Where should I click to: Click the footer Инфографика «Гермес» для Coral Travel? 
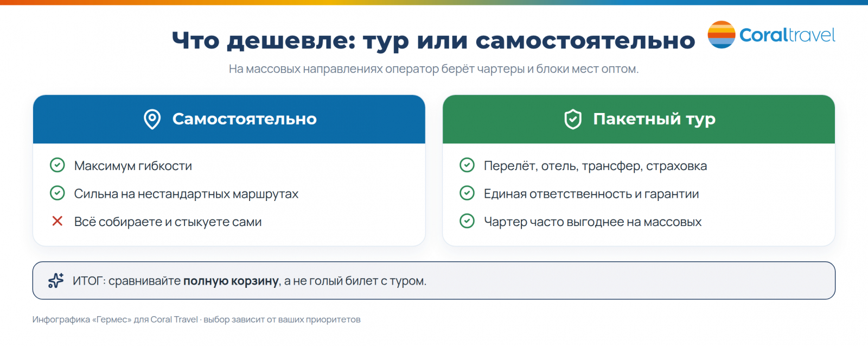click(115, 319)
